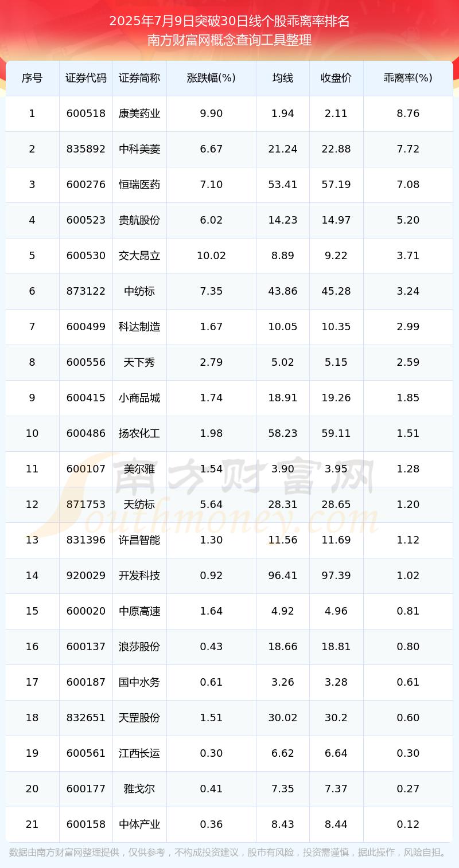459x868 pixels.
Task: Select the 10.02 change value
Action: click(x=211, y=256)
